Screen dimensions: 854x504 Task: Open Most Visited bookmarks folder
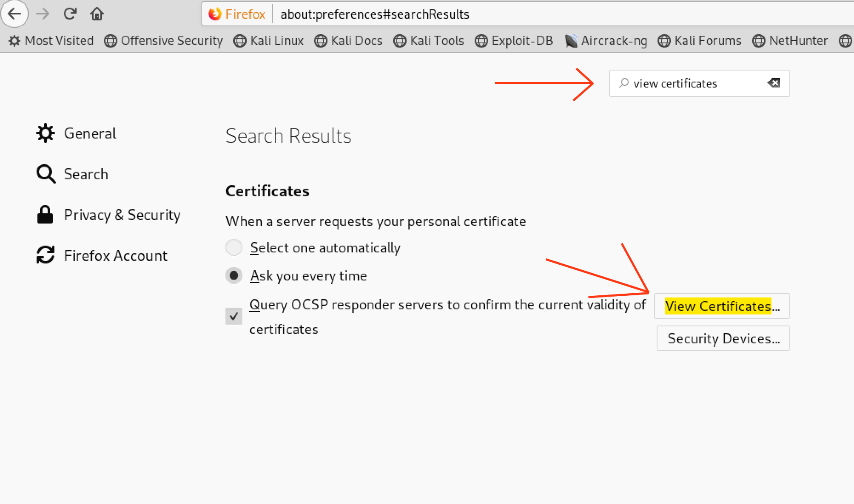[51, 41]
